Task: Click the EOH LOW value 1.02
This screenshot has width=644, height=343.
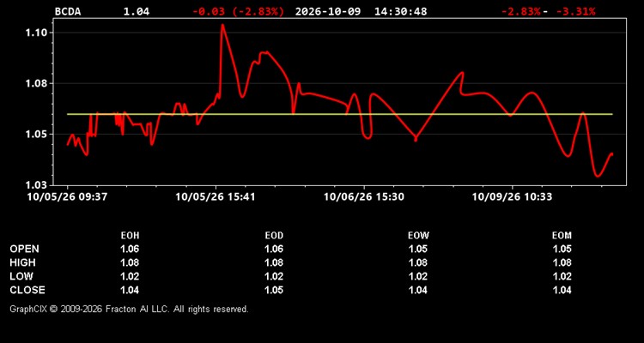Action: (x=130, y=276)
